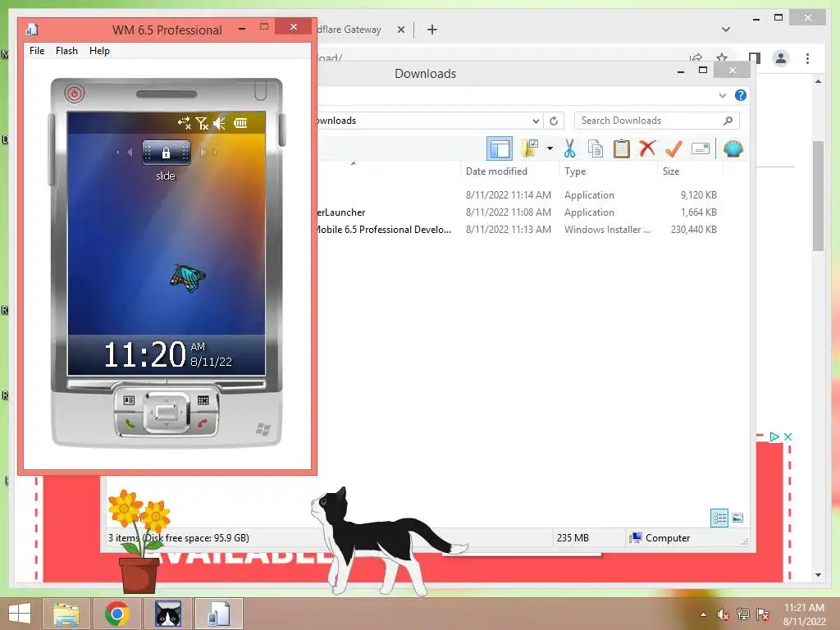Click the search magnifier icon
This screenshot has width=840, height=630.
coord(728,121)
